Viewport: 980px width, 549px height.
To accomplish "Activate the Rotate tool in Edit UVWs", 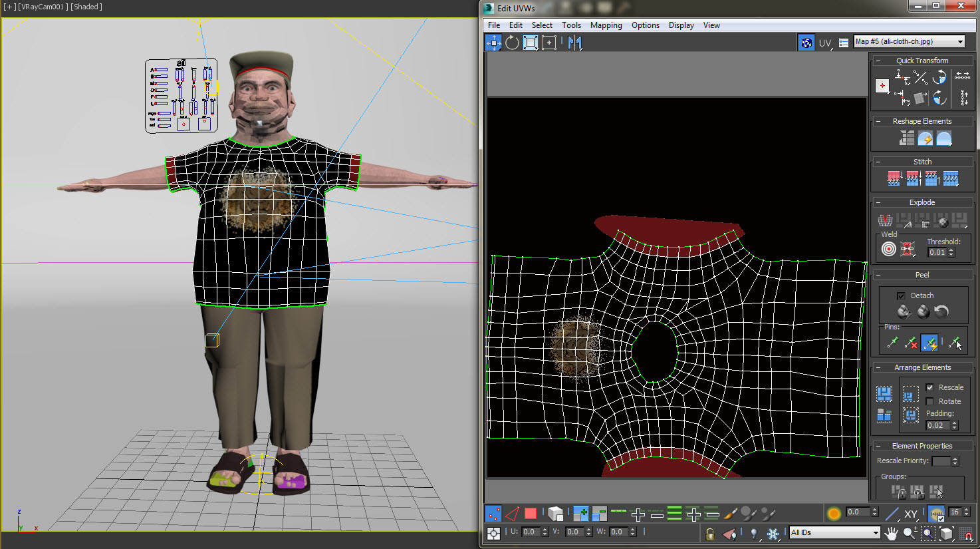I will [x=511, y=43].
